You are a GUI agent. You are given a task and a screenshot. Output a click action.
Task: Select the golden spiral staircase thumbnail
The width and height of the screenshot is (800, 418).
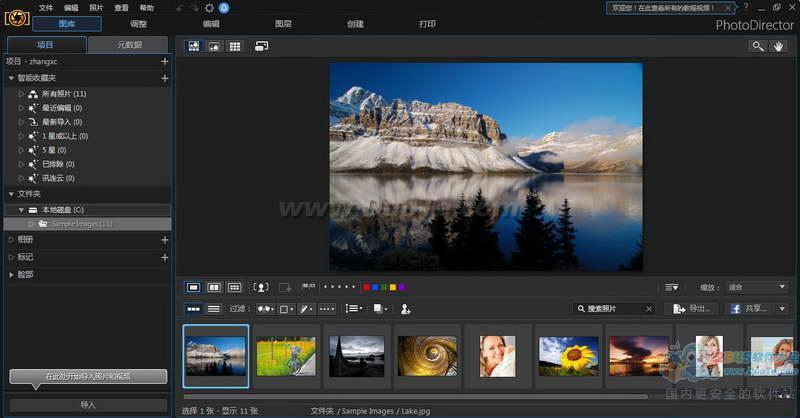coord(428,356)
